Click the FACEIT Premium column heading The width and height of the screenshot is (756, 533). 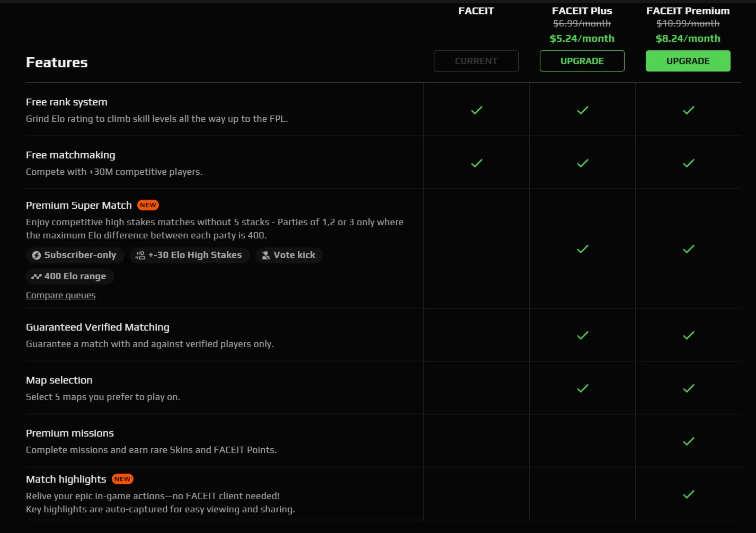(688, 11)
